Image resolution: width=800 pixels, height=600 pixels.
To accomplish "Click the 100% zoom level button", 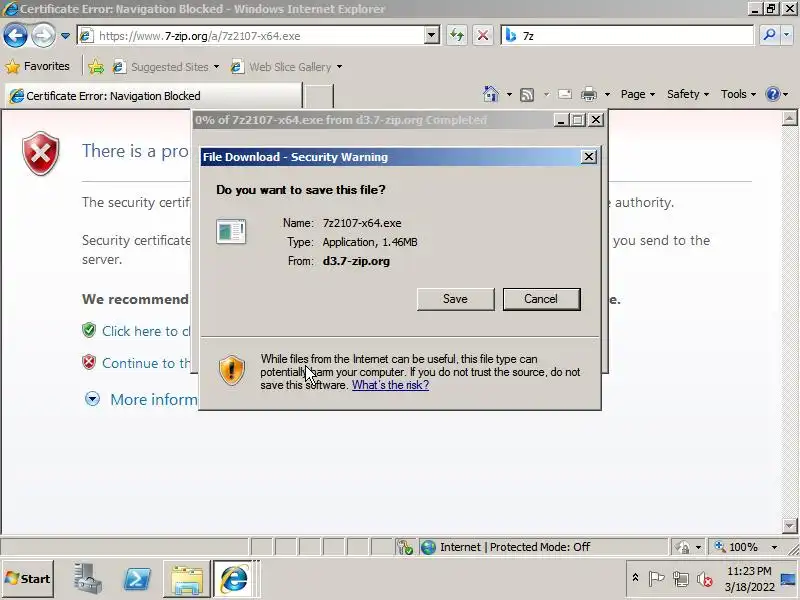I will [738, 547].
